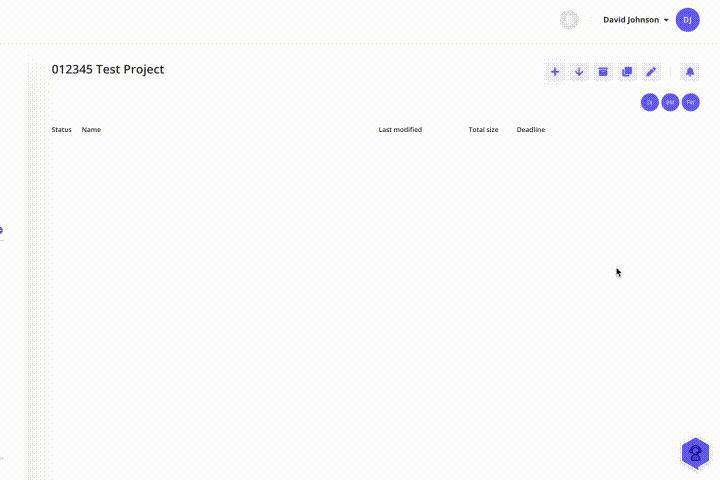Open notifications bell icon
Image resolution: width=720 pixels, height=480 pixels.
pos(690,72)
